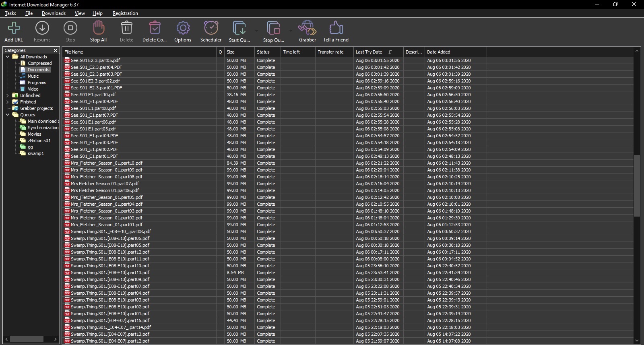The width and height of the screenshot is (644, 345).
Task: Sort by Time left column header
Action: 298,52
